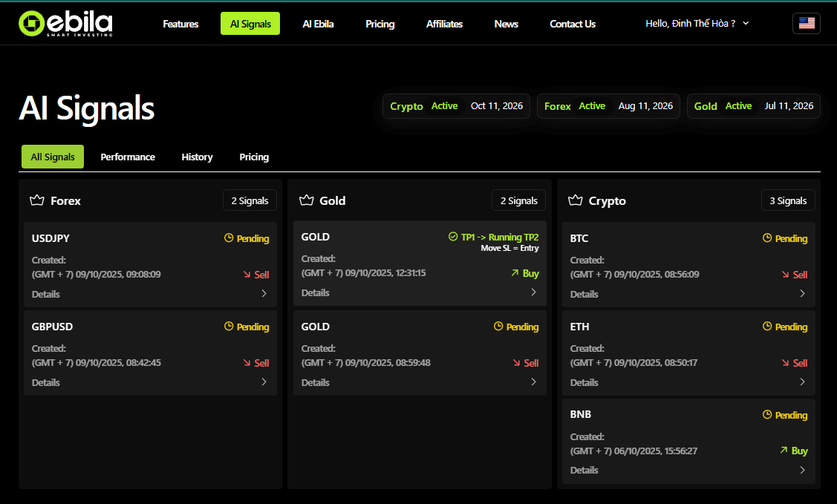Click the Forex crown icon
837x504 pixels.
[x=37, y=200]
